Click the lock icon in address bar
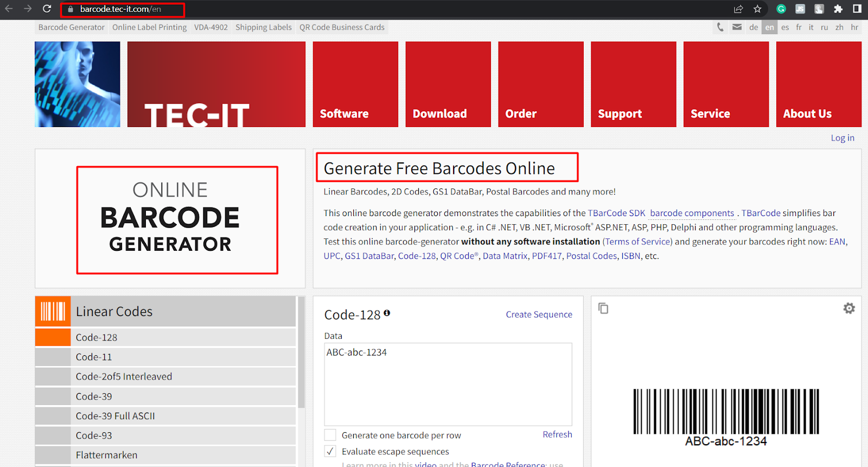The image size is (868, 467). pos(71,9)
